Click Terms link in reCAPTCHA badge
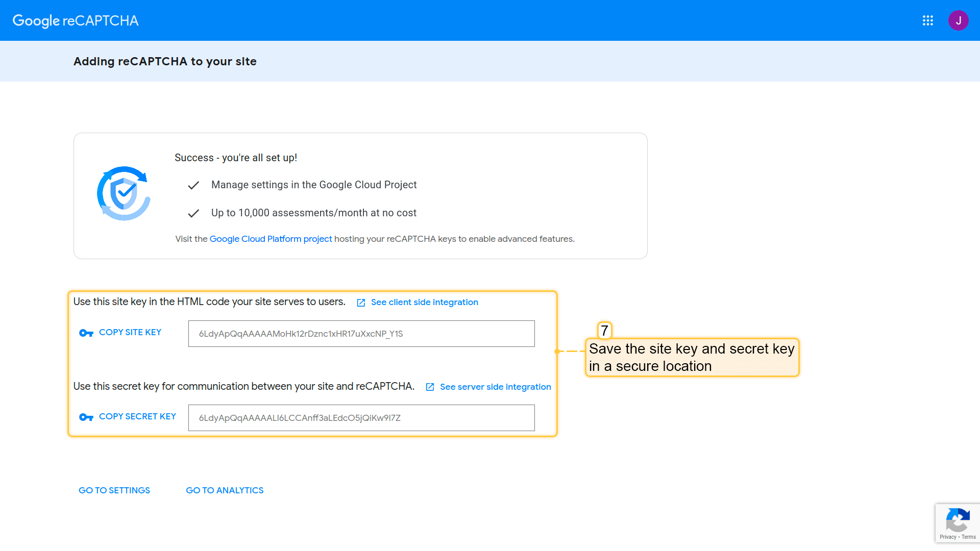The height and width of the screenshot is (551, 980). (969, 537)
